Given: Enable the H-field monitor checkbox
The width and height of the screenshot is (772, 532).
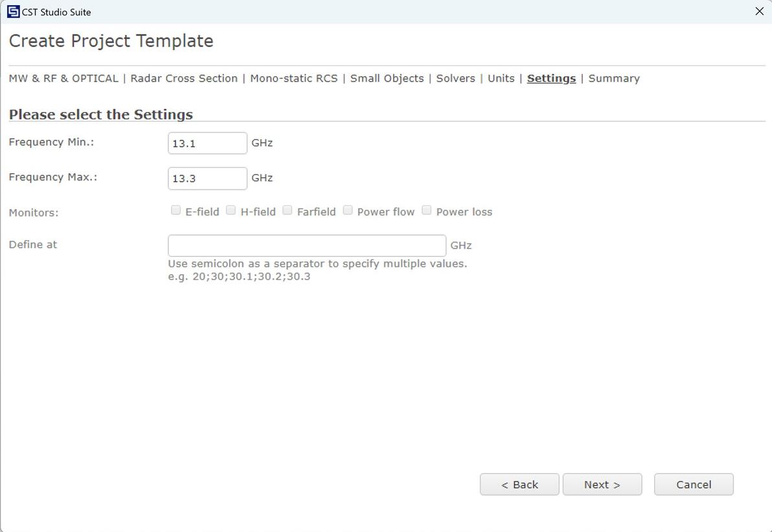Looking at the screenshot, I should tap(231, 210).
